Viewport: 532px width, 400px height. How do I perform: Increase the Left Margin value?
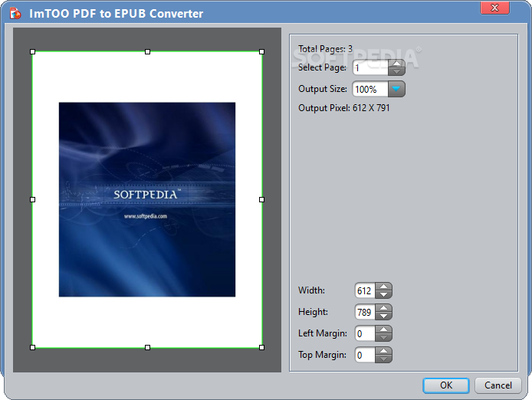(x=384, y=330)
